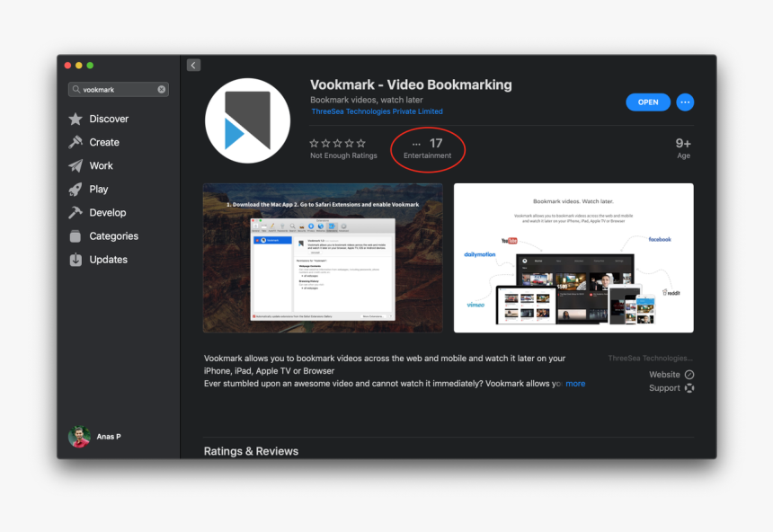Click the Develop hammer icon

click(76, 212)
